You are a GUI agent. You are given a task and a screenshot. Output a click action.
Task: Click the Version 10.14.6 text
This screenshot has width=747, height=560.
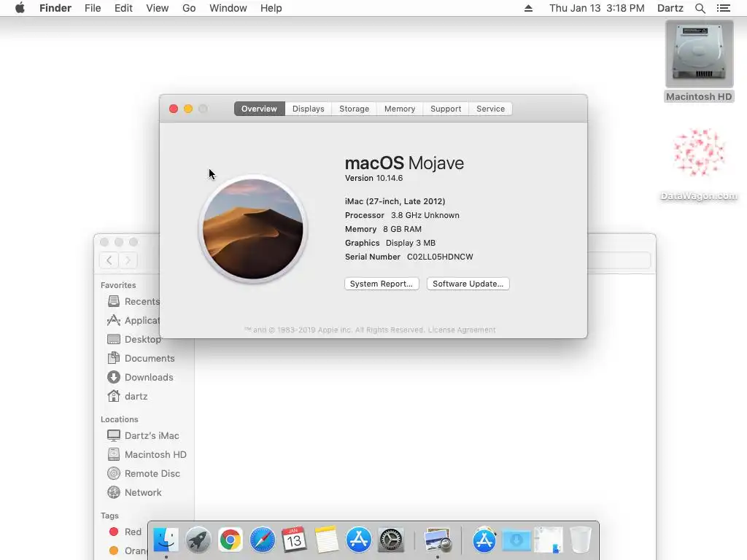pos(374,178)
